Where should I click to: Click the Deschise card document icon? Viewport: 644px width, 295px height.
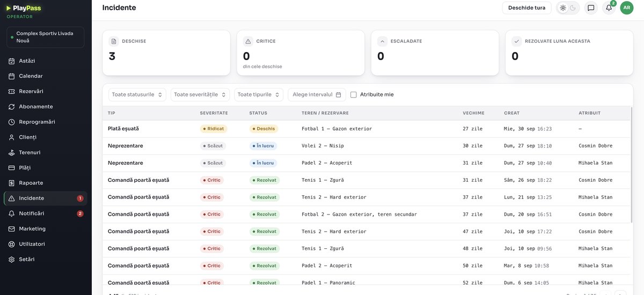pos(113,41)
